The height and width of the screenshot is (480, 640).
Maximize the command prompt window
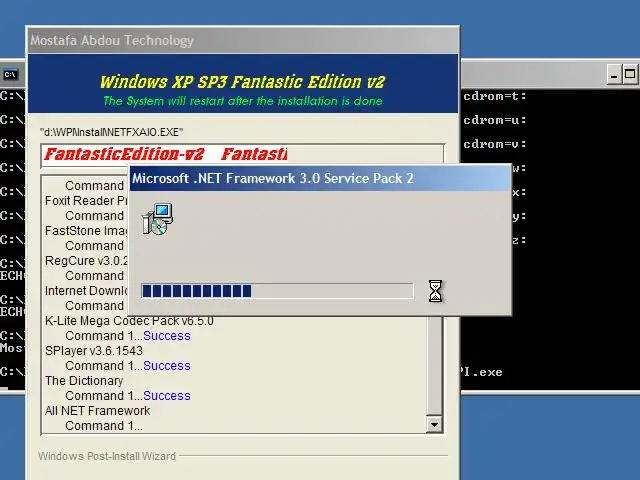[x=630, y=75]
